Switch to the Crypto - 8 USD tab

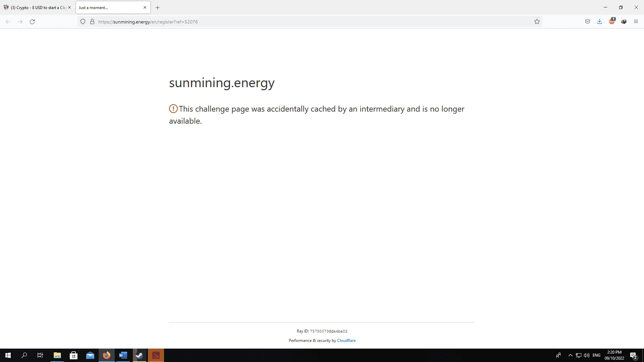click(37, 7)
